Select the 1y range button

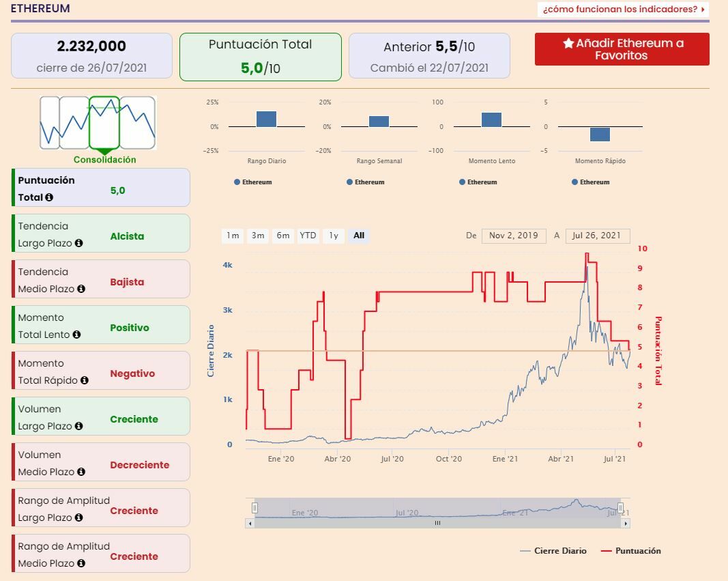(x=334, y=236)
